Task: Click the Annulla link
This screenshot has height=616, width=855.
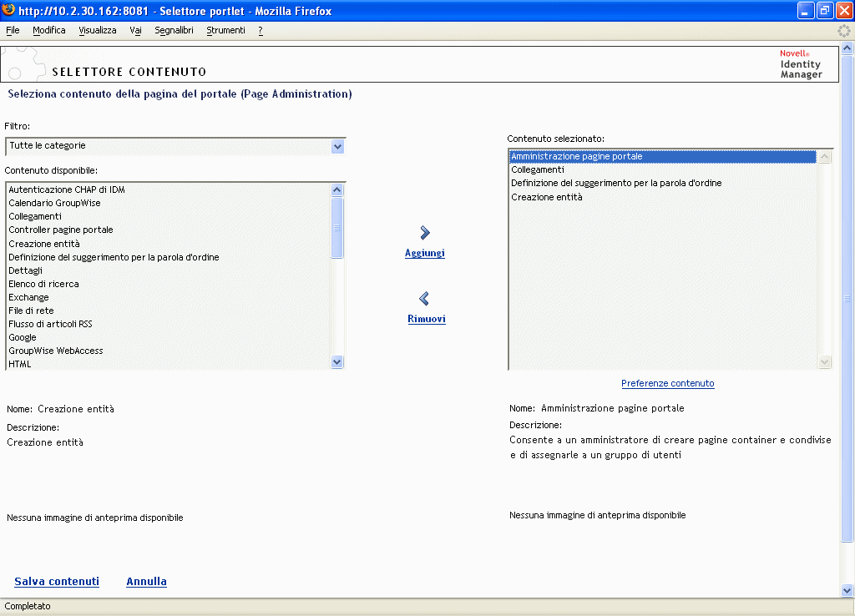Action: pyautogui.click(x=146, y=581)
